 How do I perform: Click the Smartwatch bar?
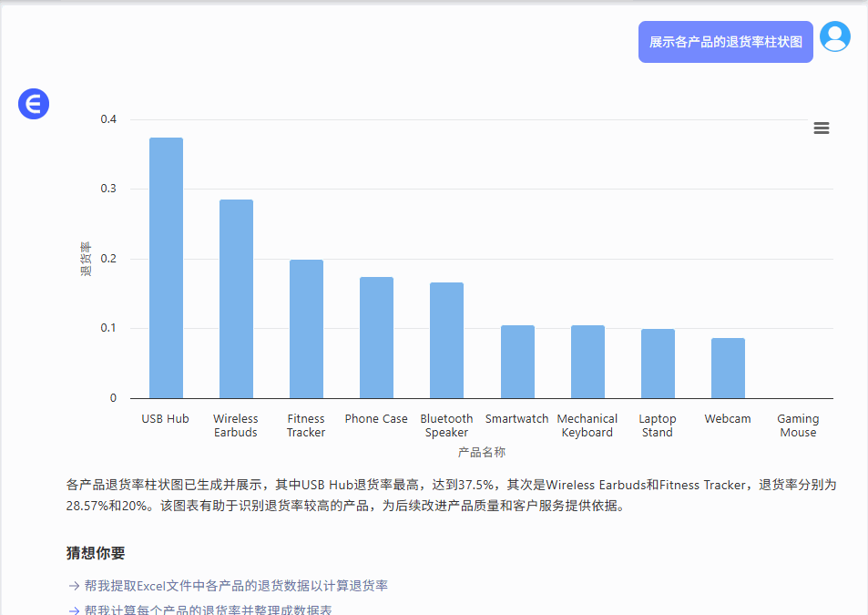[x=517, y=362]
